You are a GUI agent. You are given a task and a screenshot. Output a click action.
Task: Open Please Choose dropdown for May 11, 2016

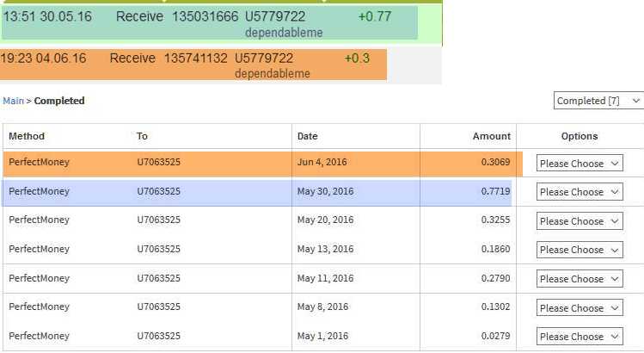pos(580,279)
